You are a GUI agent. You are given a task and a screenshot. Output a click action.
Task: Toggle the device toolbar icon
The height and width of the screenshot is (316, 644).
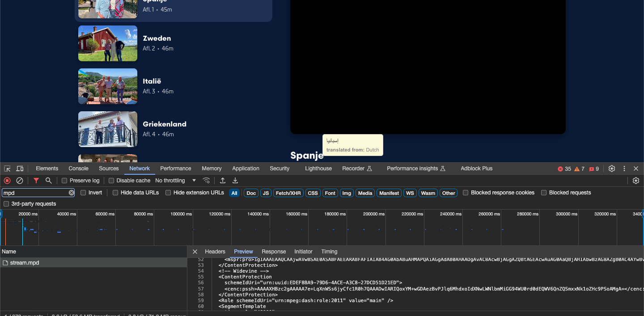tap(20, 169)
